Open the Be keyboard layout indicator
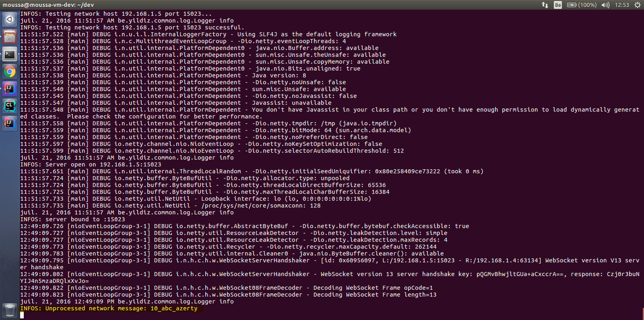Image resolution: width=644 pixels, height=320 pixels. [558, 5]
